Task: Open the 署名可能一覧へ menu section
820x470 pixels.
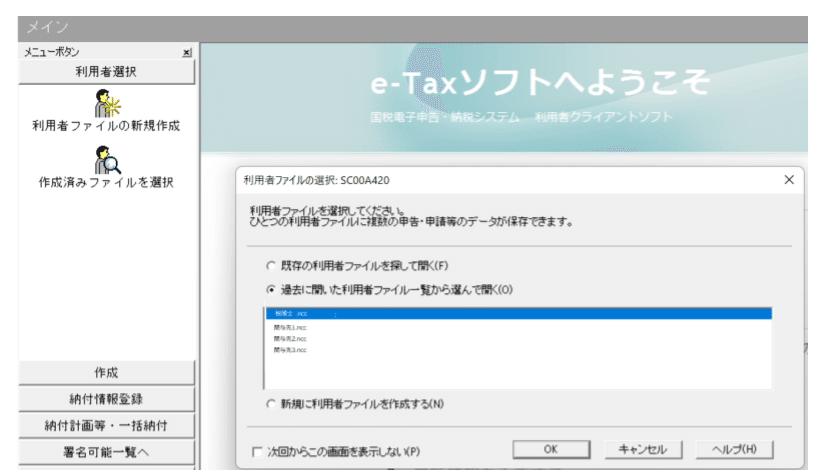Action: point(106,452)
